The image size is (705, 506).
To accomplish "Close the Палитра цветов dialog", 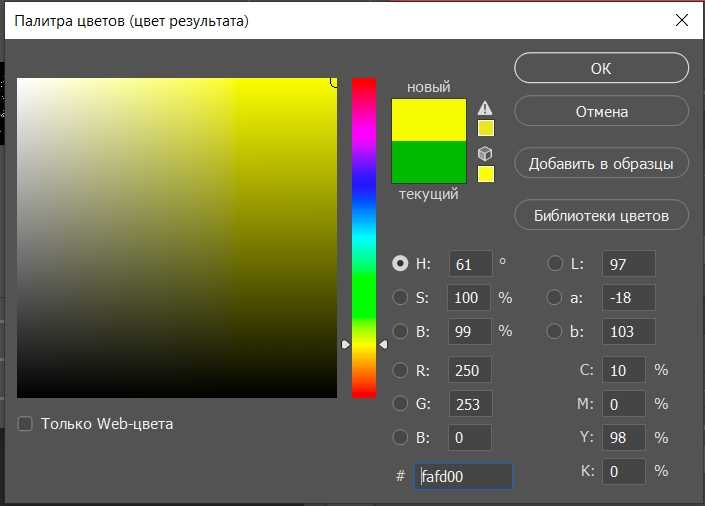I will [x=682, y=20].
